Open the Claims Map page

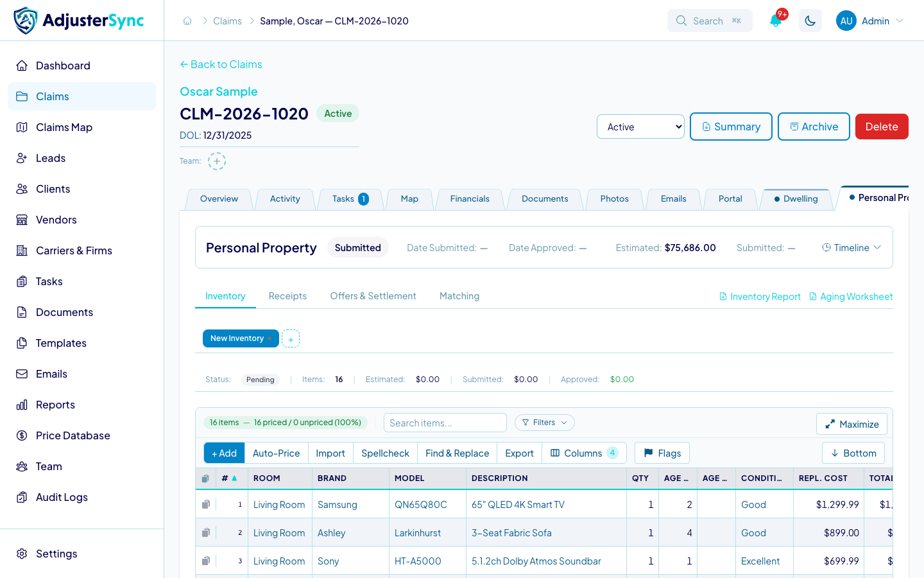pyautogui.click(x=82, y=127)
